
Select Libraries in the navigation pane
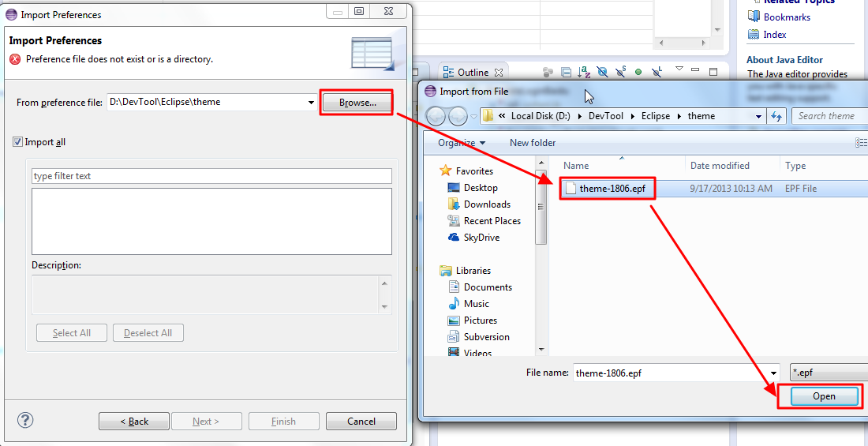pos(473,271)
